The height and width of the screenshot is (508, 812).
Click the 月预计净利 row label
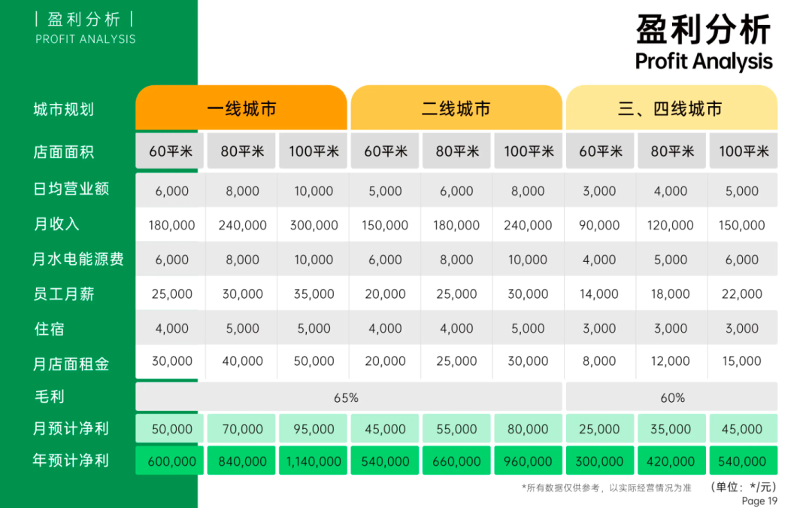point(71,428)
